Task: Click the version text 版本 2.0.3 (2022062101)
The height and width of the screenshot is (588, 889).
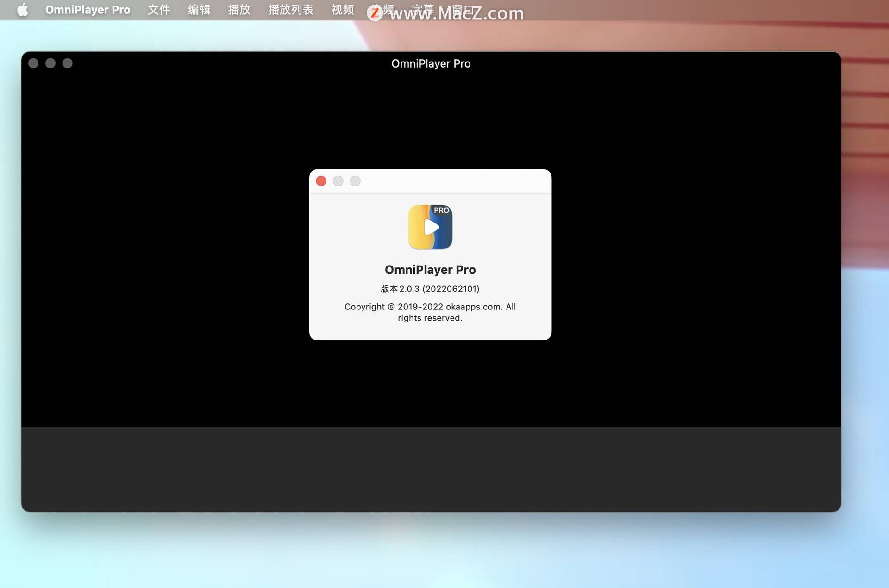Action: pos(430,289)
